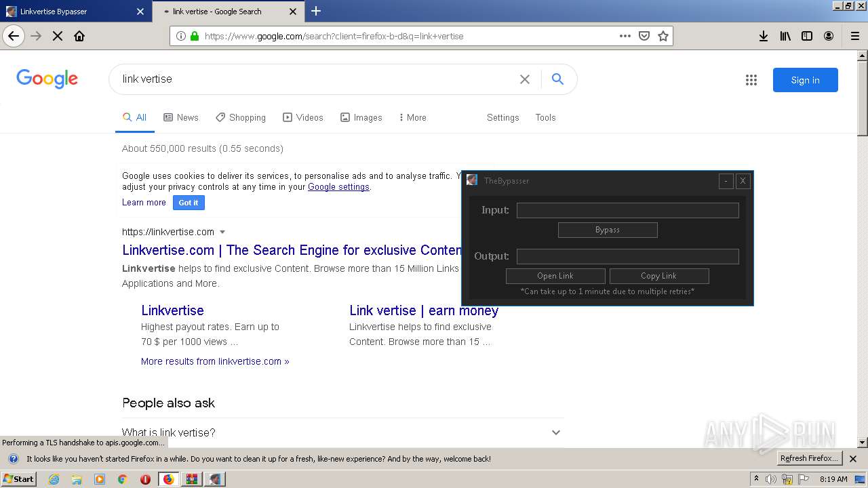
Task: Open the search Tools options
Action: click(545, 117)
